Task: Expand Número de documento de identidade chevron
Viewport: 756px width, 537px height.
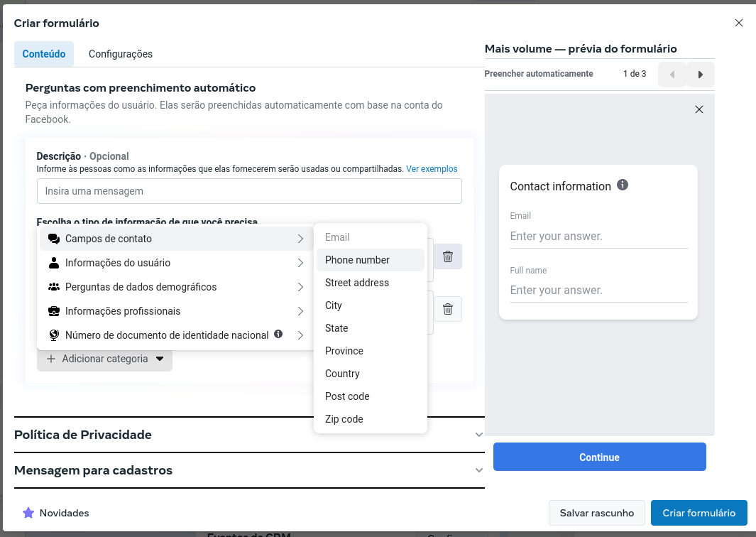Action: click(300, 335)
